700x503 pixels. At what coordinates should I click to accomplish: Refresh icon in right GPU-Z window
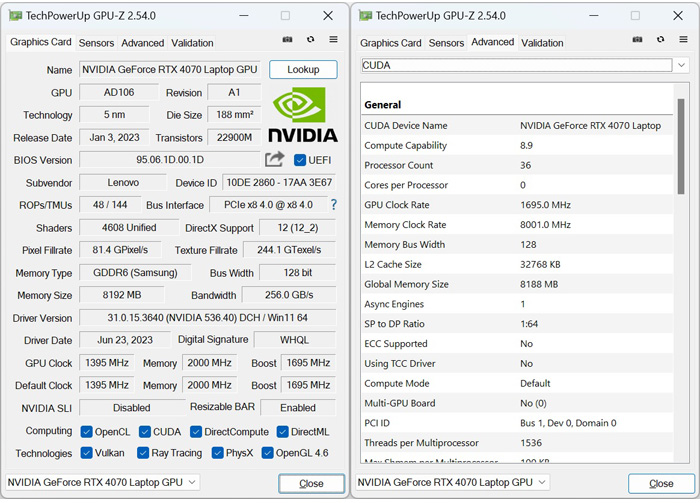point(660,40)
